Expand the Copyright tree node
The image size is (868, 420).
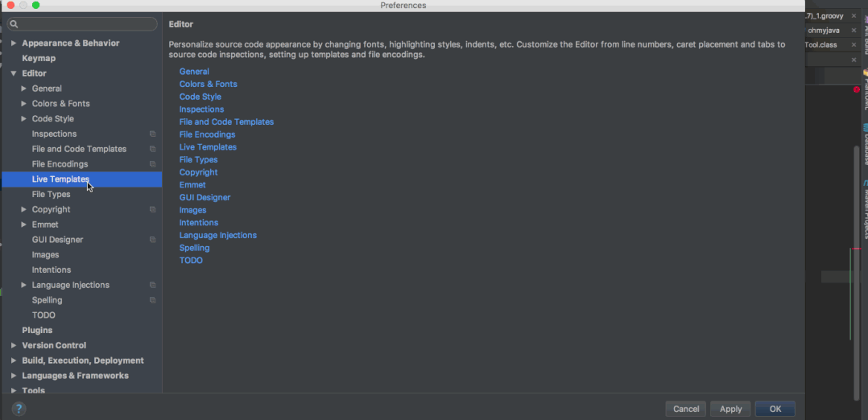point(24,210)
